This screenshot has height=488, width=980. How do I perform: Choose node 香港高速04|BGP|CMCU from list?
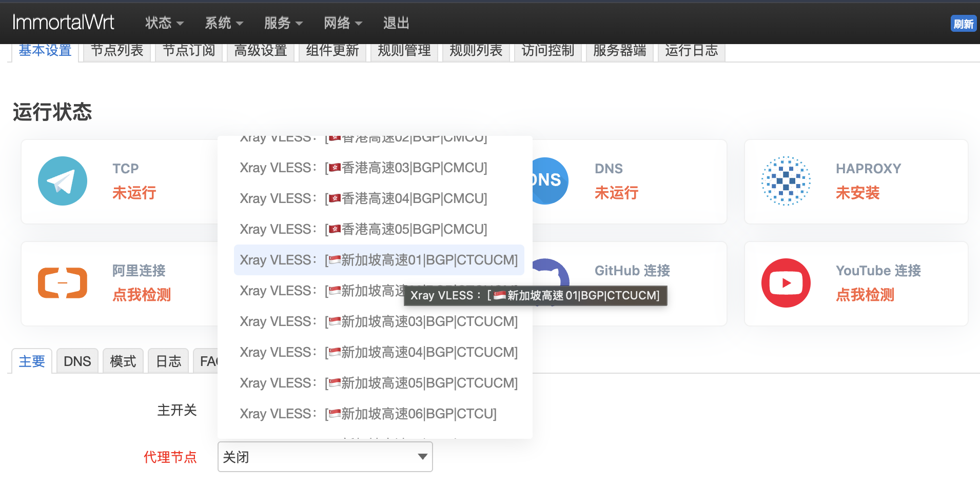pos(379,198)
